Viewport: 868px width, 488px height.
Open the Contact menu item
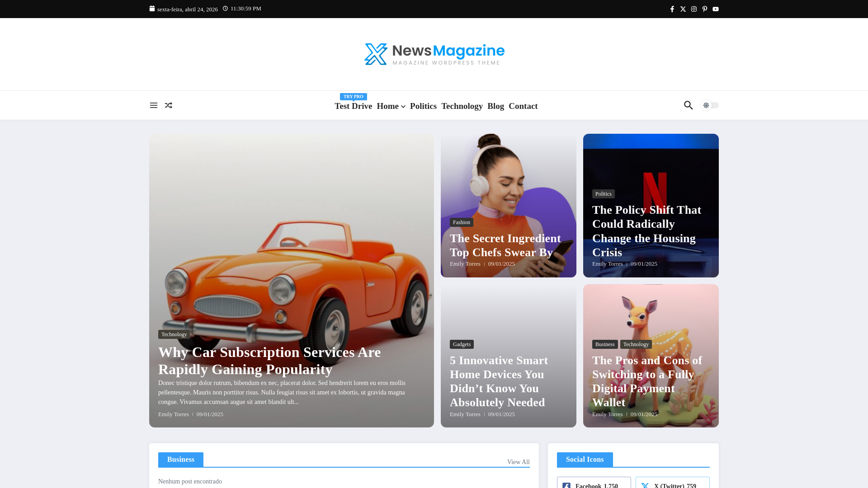click(x=523, y=106)
